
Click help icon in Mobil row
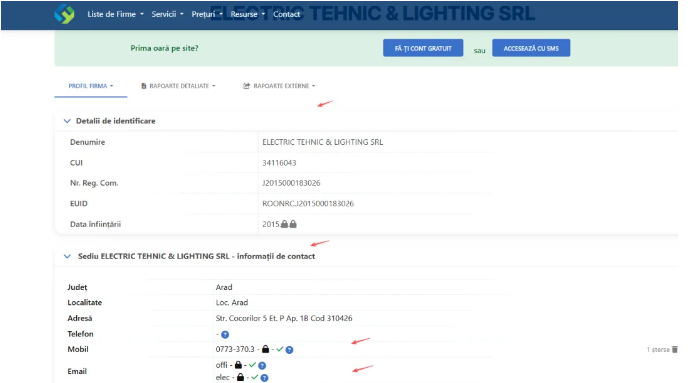pyautogui.click(x=289, y=350)
